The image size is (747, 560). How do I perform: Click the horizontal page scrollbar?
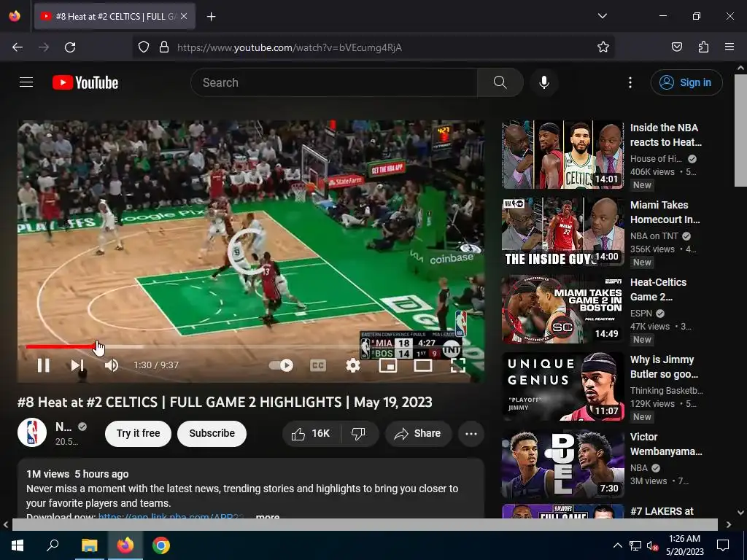point(365,524)
